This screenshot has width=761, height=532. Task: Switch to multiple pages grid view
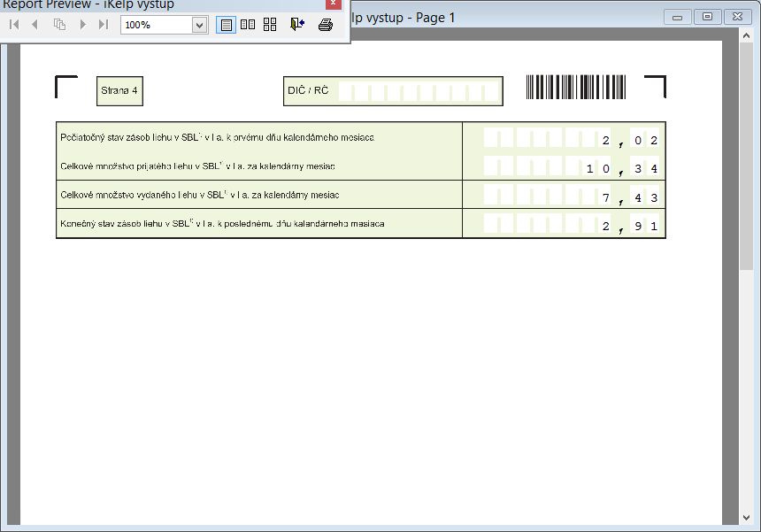click(270, 25)
